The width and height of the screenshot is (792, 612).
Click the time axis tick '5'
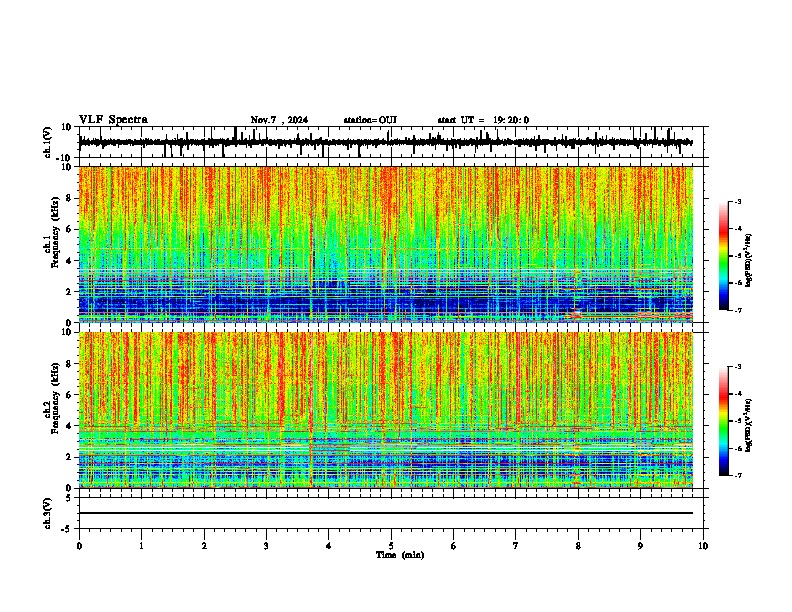(x=391, y=546)
